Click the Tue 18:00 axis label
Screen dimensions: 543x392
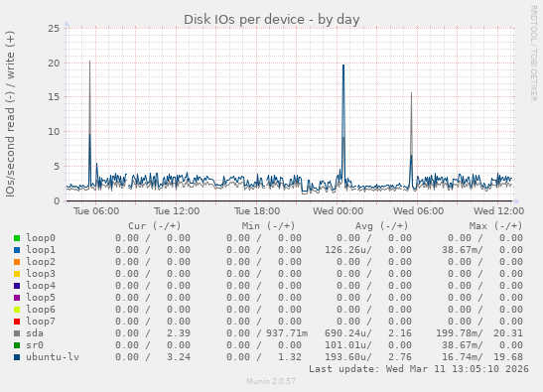pos(257,211)
